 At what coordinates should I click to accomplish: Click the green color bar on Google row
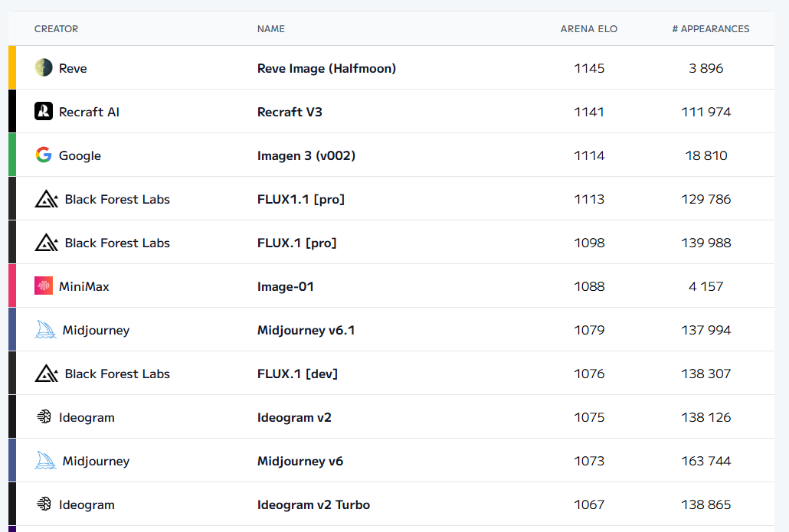click(12, 155)
